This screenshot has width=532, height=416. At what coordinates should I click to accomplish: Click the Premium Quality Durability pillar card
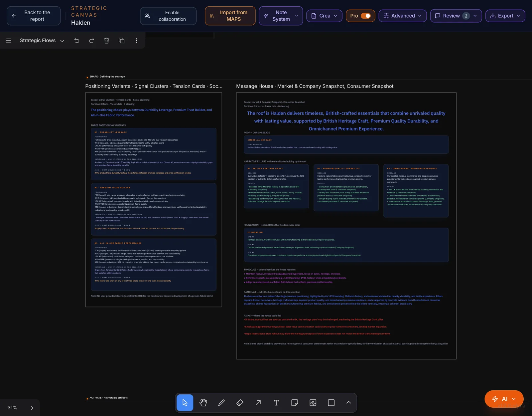tap(346, 188)
